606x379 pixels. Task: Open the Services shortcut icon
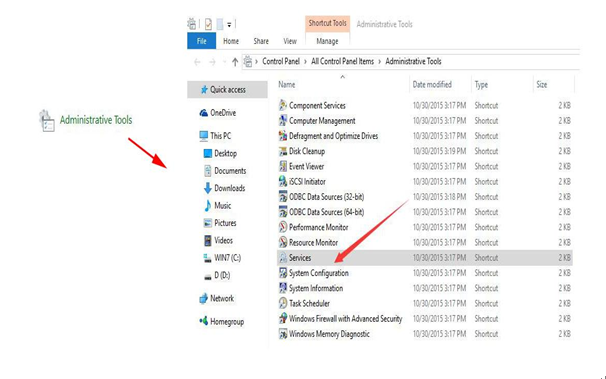pyautogui.click(x=283, y=258)
